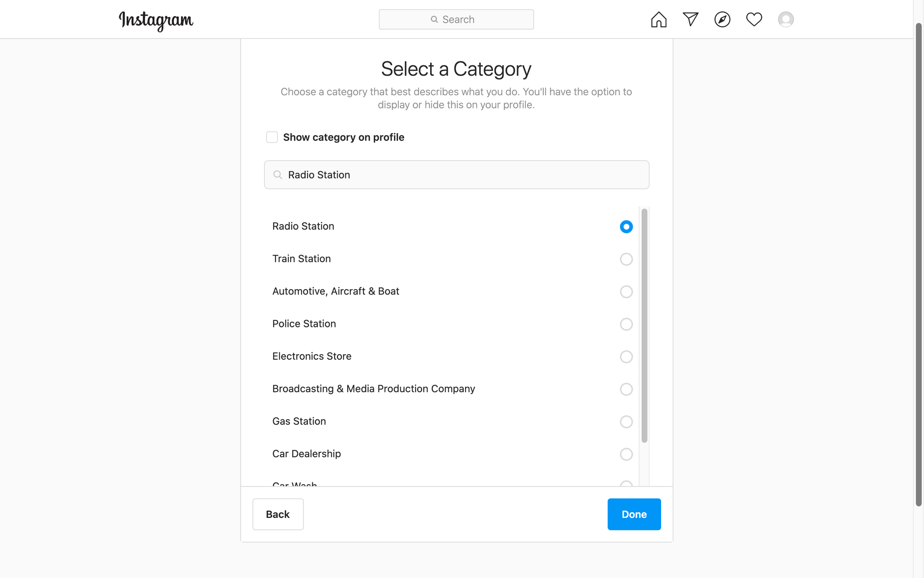Select the Police Station category
The width and height of the screenshot is (924, 578).
coord(625,324)
